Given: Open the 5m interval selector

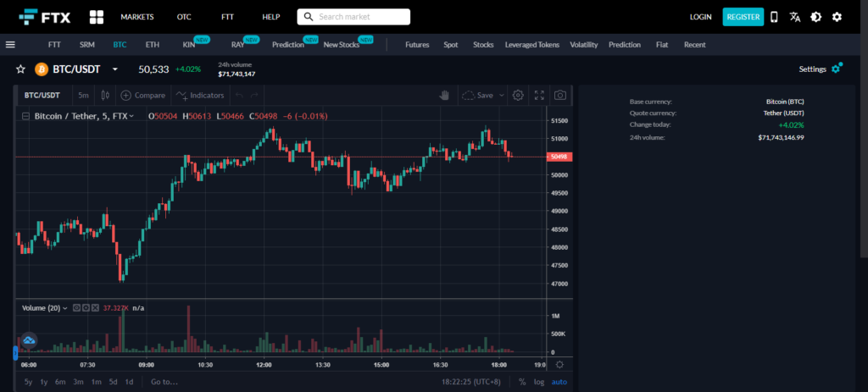Looking at the screenshot, I should (x=83, y=95).
